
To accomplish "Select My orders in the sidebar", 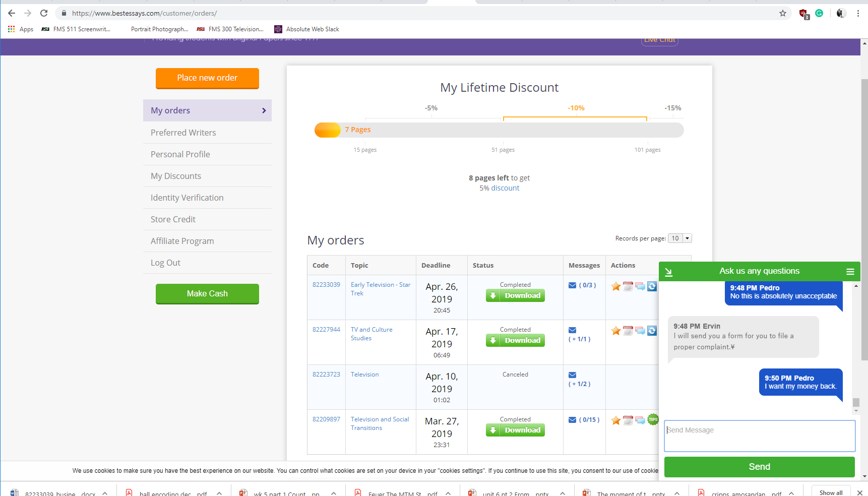I will point(207,110).
